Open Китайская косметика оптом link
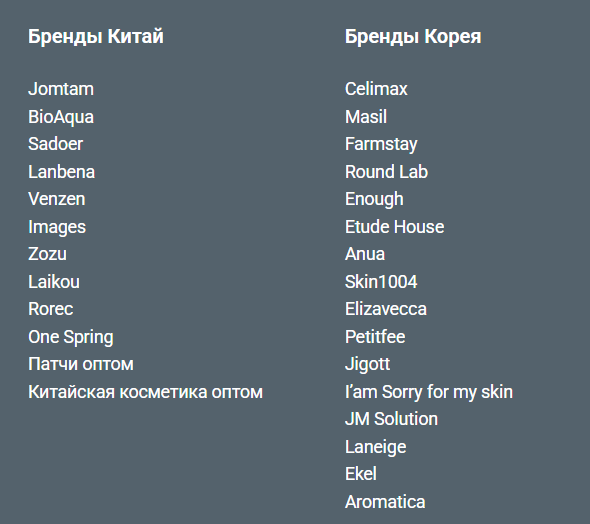590x524 pixels. tap(146, 392)
